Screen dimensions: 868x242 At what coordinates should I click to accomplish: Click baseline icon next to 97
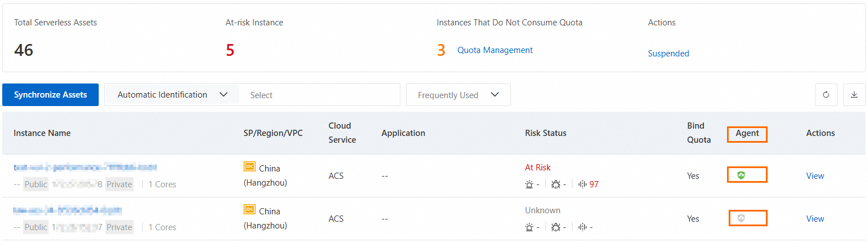coord(583,184)
